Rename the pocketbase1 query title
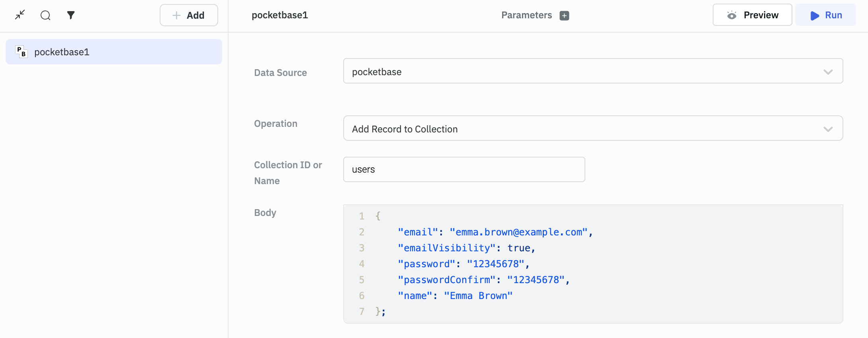This screenshot has width=868, height=338. [x=280, y=15]
